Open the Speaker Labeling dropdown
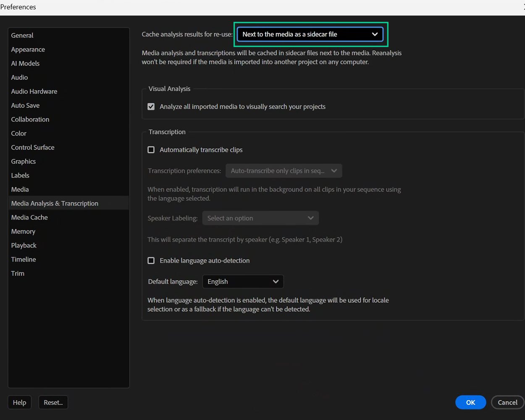This screenshot has height=420, width=525. 260,218
